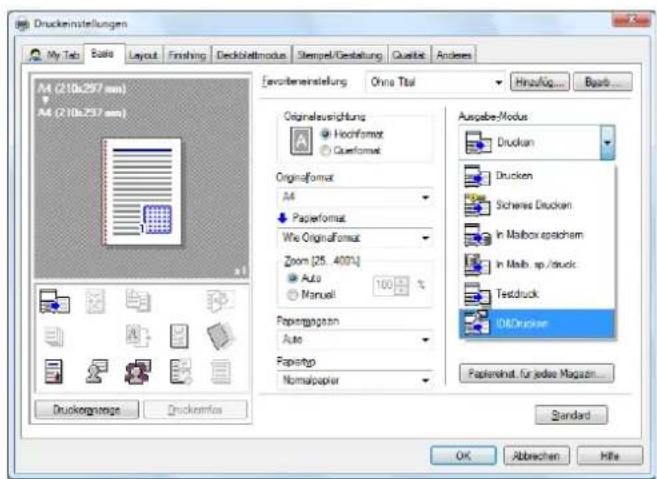Choose Auto zoom radio button
This screenshot has height=479, width=657.
click(292, 278)
